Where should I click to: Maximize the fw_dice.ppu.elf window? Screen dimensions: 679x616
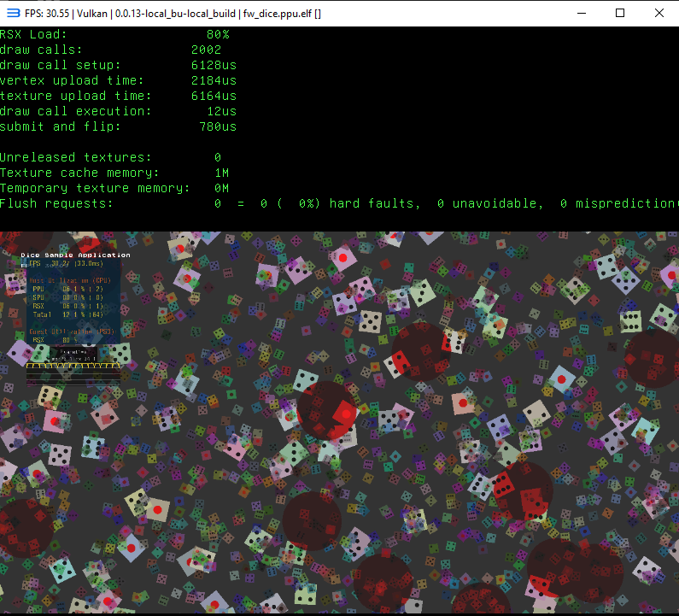click(x=620, y=14)
